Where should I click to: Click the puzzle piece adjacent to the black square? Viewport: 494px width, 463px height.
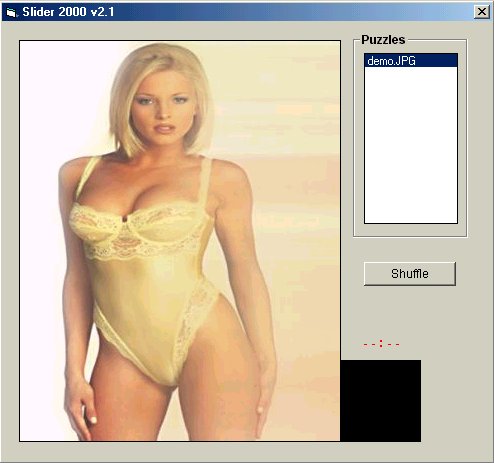click(x=300, y=401)
